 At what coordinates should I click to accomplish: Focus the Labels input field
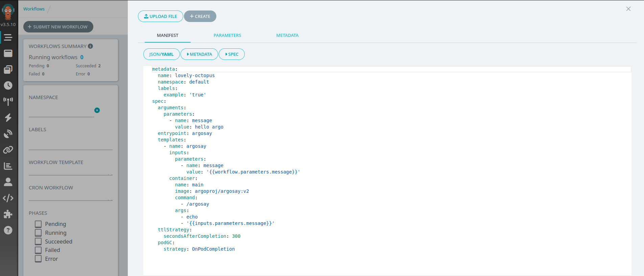pyautogui.click(x=71, y=144)
